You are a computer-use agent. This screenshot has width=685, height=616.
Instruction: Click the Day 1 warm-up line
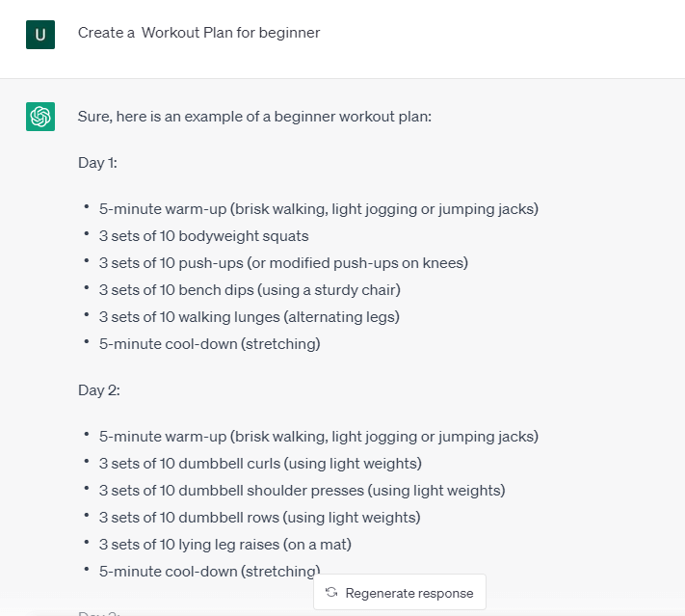point(318,209)
